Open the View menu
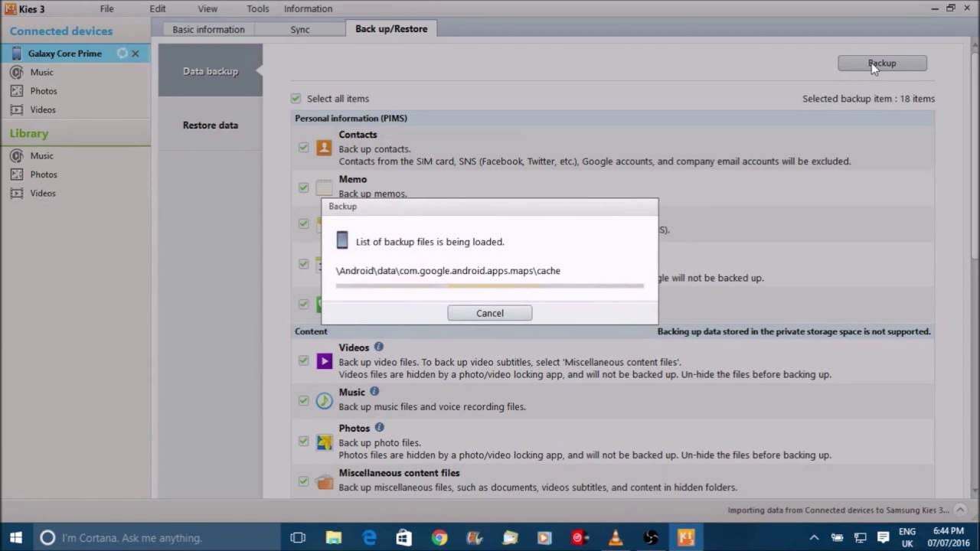 pos(207,8)
